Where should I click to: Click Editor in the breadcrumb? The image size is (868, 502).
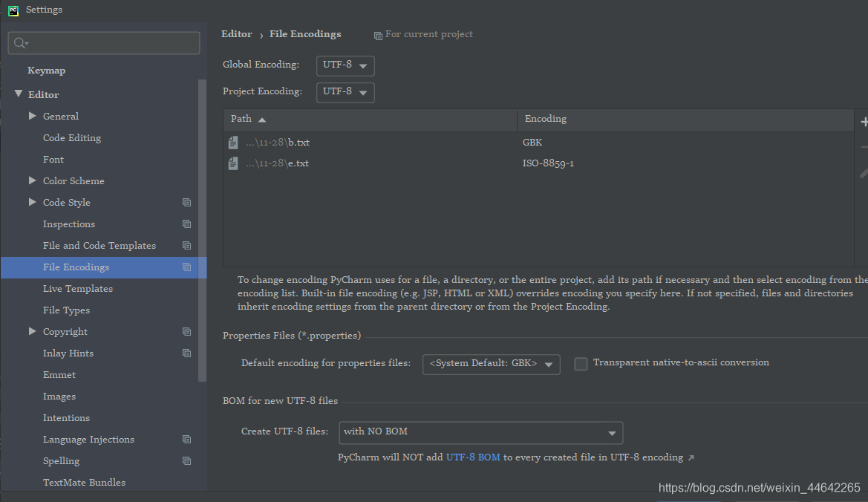[x=236, y=34]
